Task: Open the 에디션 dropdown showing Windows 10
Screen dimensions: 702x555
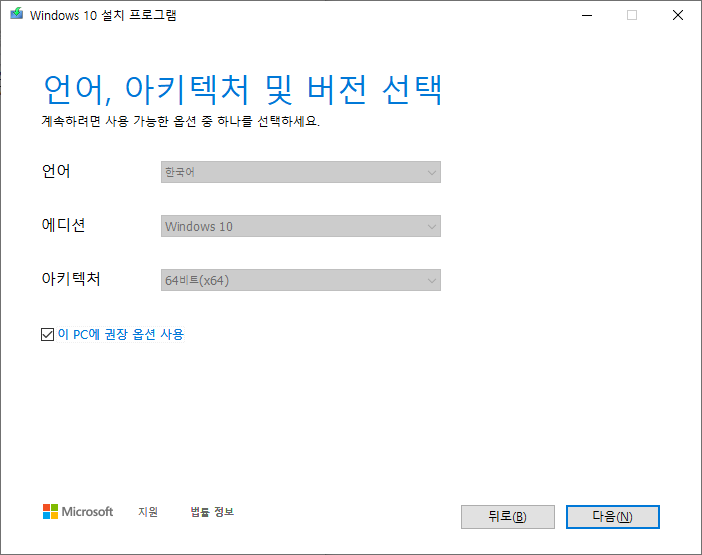Action: click(x=301, y=226)
